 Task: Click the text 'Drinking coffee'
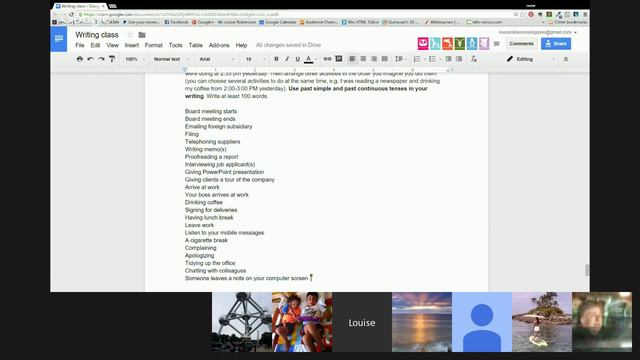tap(204, 202)
